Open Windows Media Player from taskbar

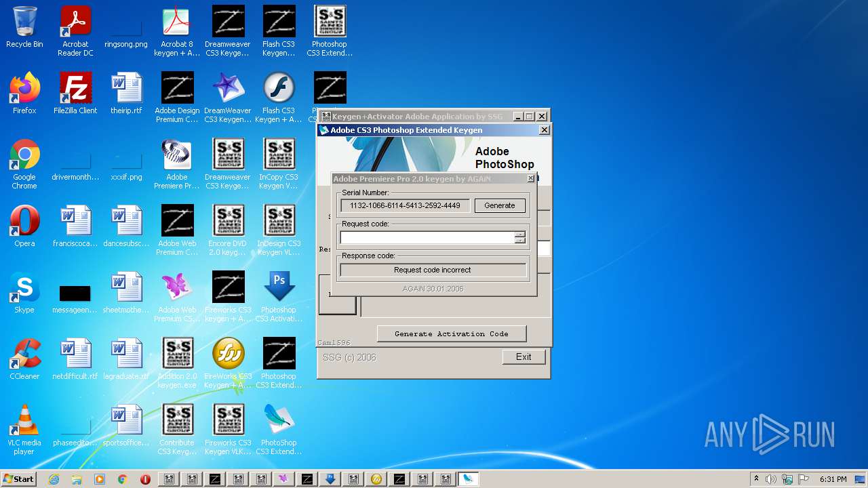[x=100, y=479]
